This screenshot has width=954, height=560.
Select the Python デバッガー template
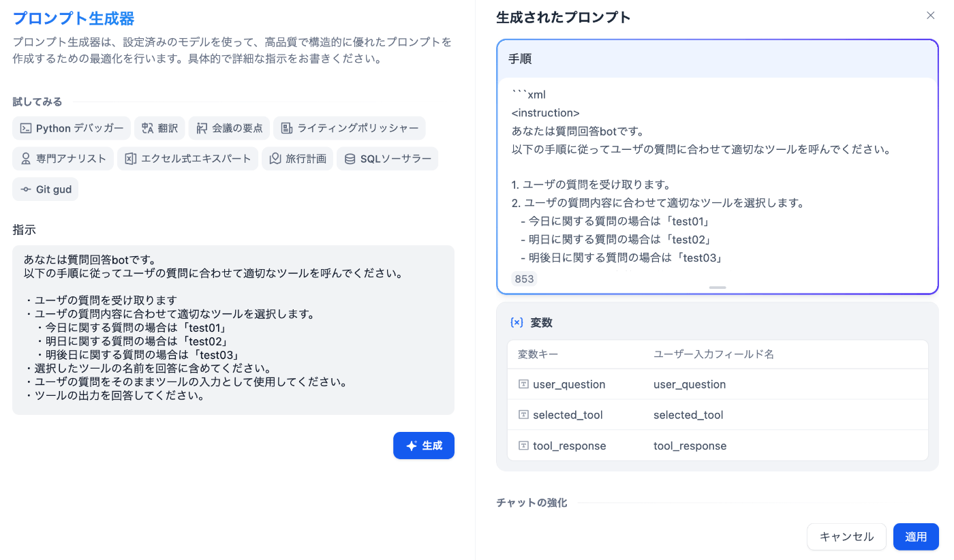(72, 128)
